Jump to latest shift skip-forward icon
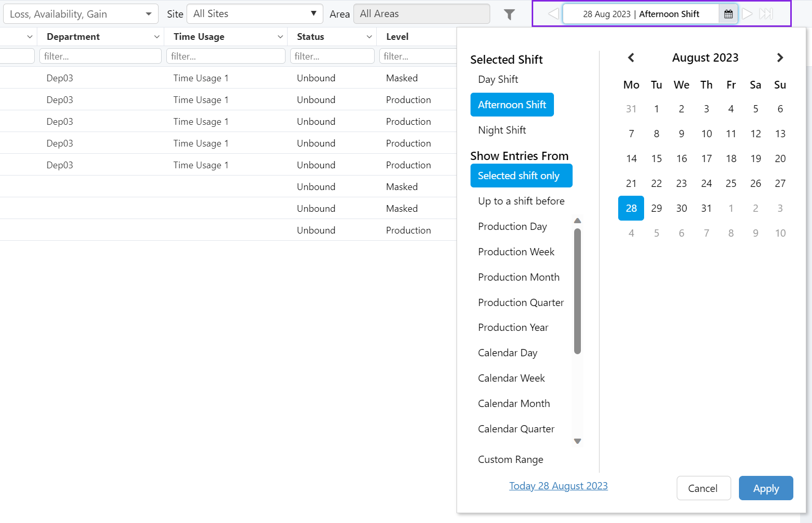The height and width of the screenshot is (523, 812). pos(766,14)
